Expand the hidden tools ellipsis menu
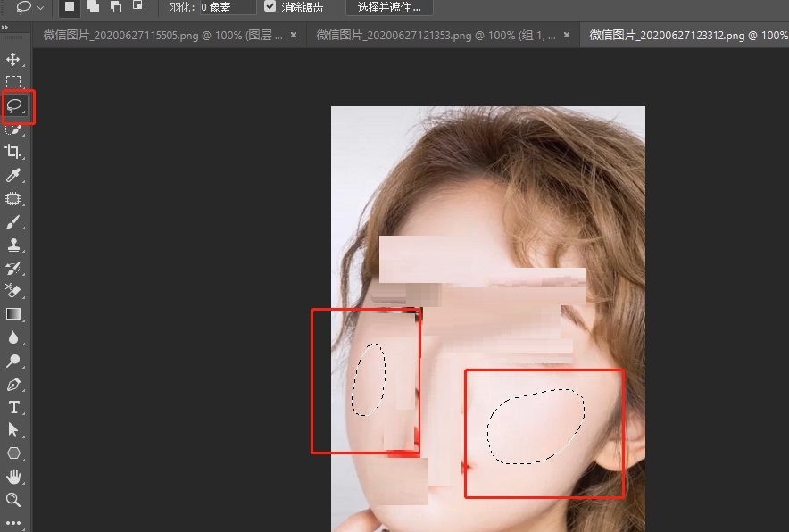This screenshot has width=789, height=532. pyautogui.click(x=13, y=523)
